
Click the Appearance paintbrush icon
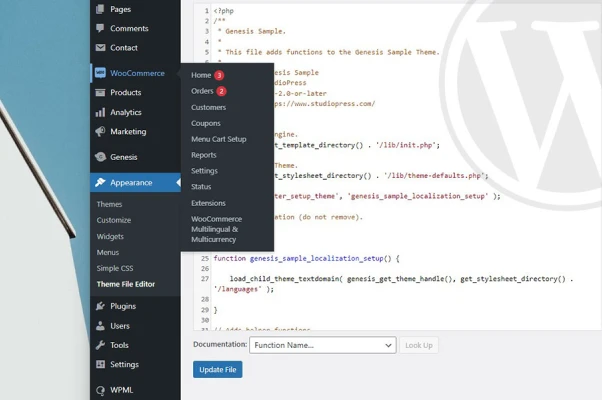(x=100, y=182)
